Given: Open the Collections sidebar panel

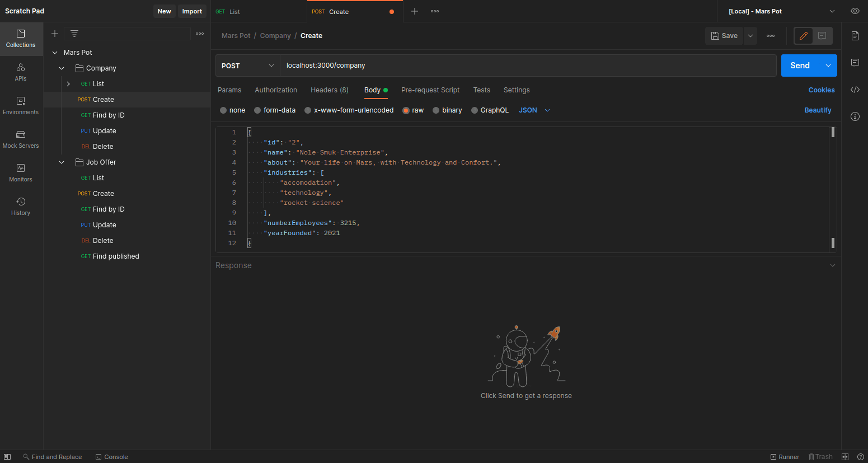Looking at the screenshot, I should coord(21,39).
